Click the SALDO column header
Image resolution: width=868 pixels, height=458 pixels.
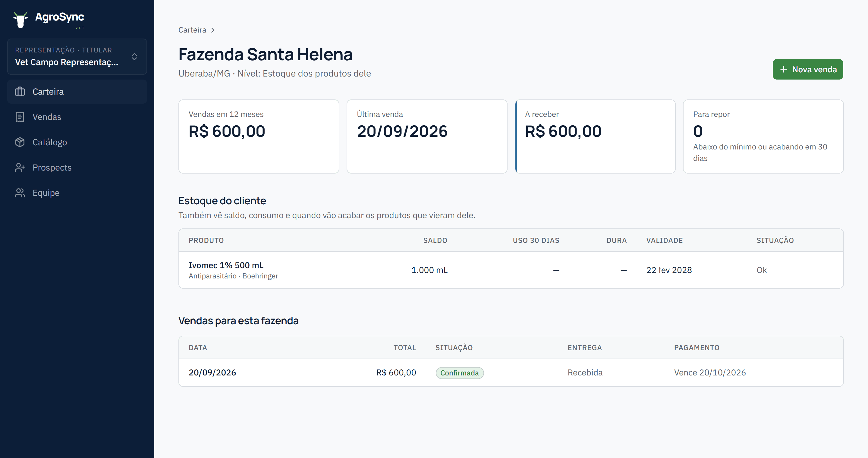435,240
